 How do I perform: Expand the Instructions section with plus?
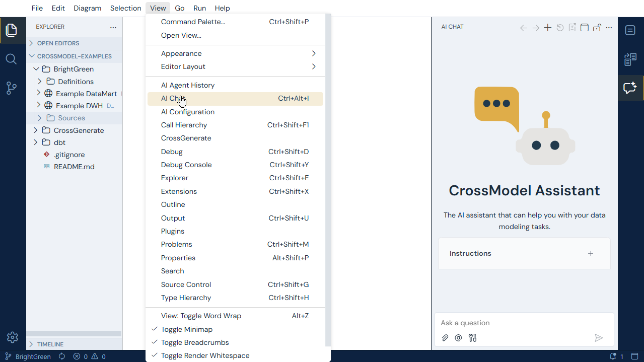591,253
